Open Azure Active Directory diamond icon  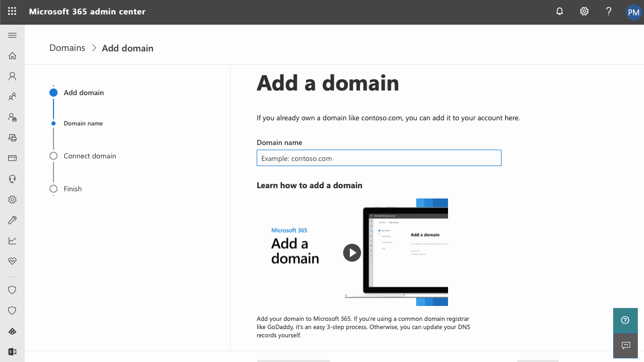[x=12, y=331]
